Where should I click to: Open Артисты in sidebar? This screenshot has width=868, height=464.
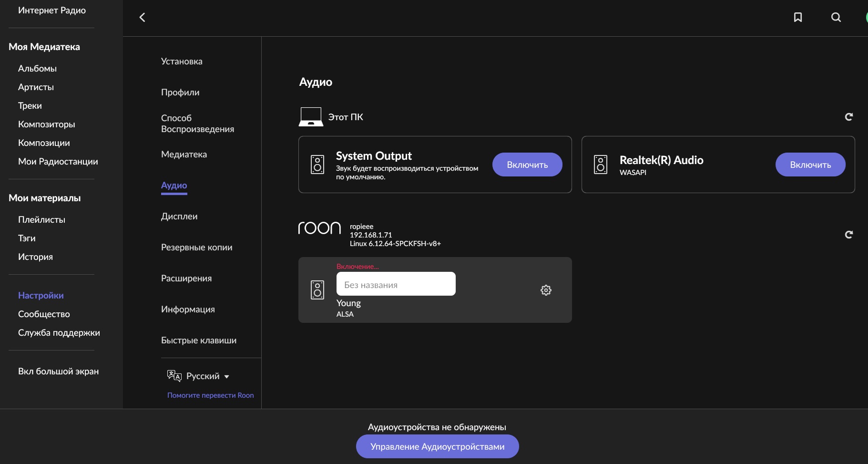pos(36,87)
